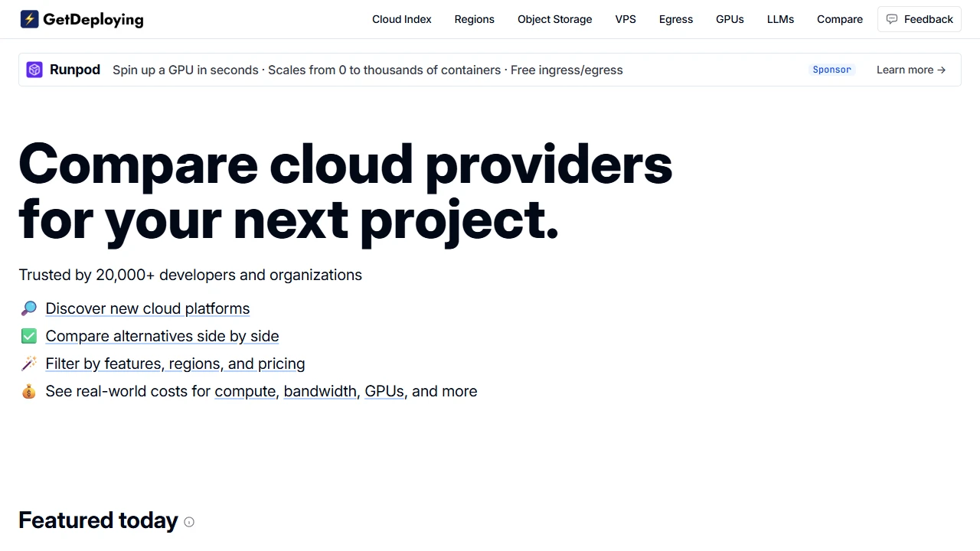Click the Sponsor badge in the banner
Viewport: 980px width, 551px height.
click(x=831, y=69)
